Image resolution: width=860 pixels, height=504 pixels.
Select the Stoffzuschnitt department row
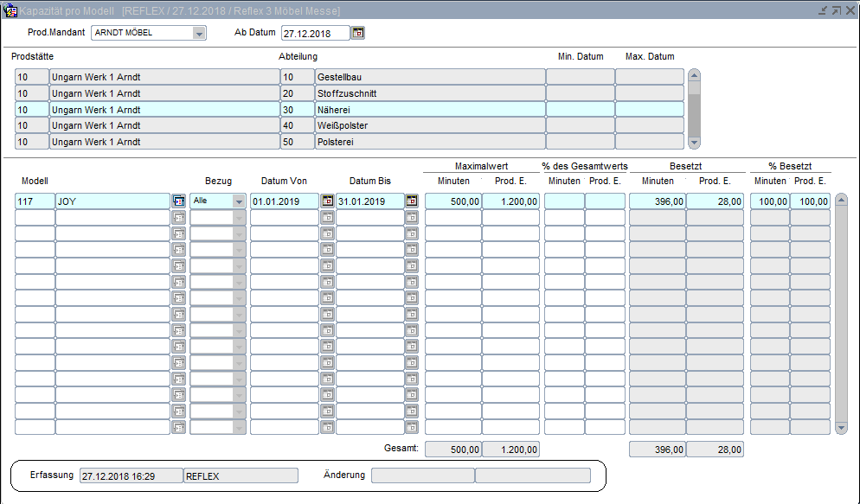429,93
